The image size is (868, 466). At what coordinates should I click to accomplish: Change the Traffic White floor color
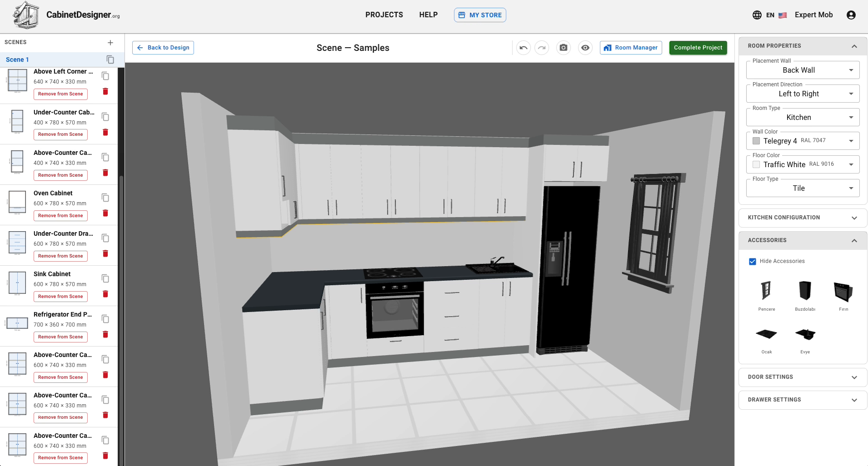point(803,164)
